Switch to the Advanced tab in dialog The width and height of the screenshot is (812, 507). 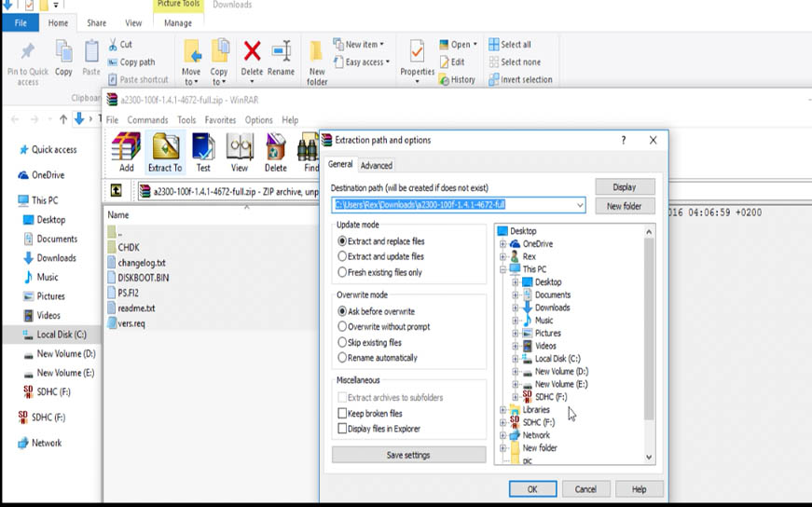376,166
